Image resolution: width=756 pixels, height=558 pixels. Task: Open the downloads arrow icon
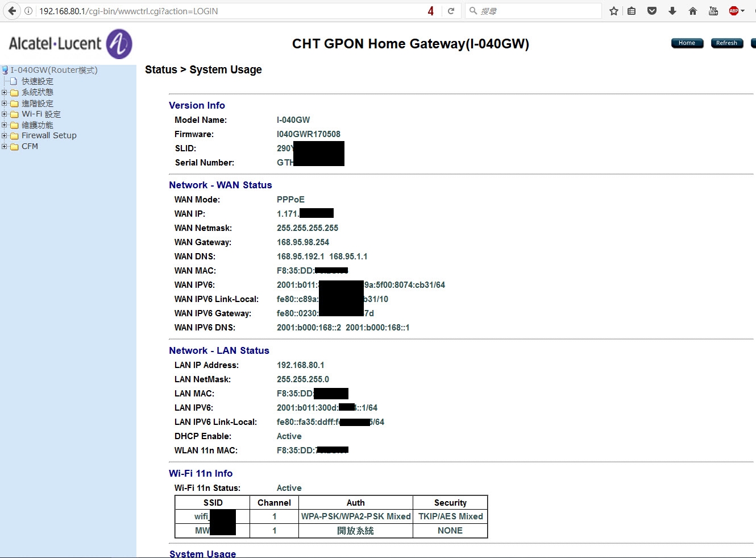click(672, 11)
